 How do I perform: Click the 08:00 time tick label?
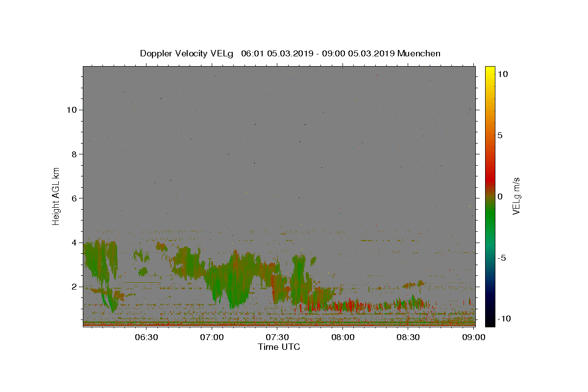point(343,337)
